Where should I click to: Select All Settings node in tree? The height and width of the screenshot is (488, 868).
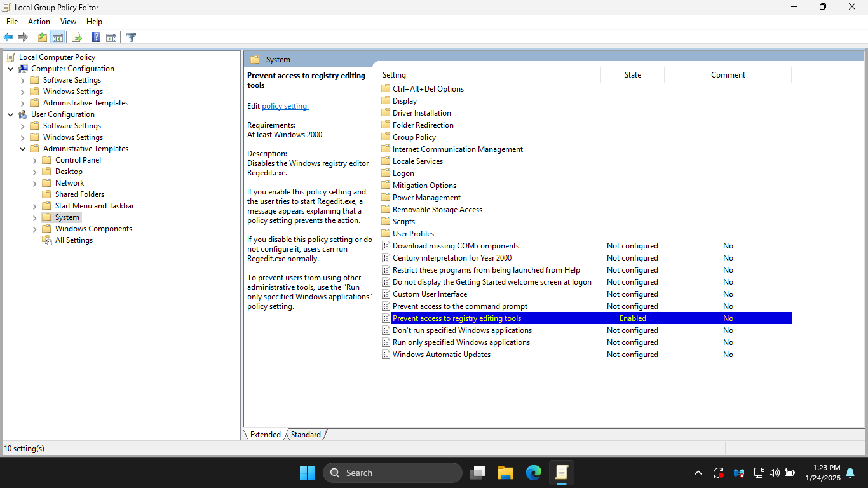pos(74,240)
